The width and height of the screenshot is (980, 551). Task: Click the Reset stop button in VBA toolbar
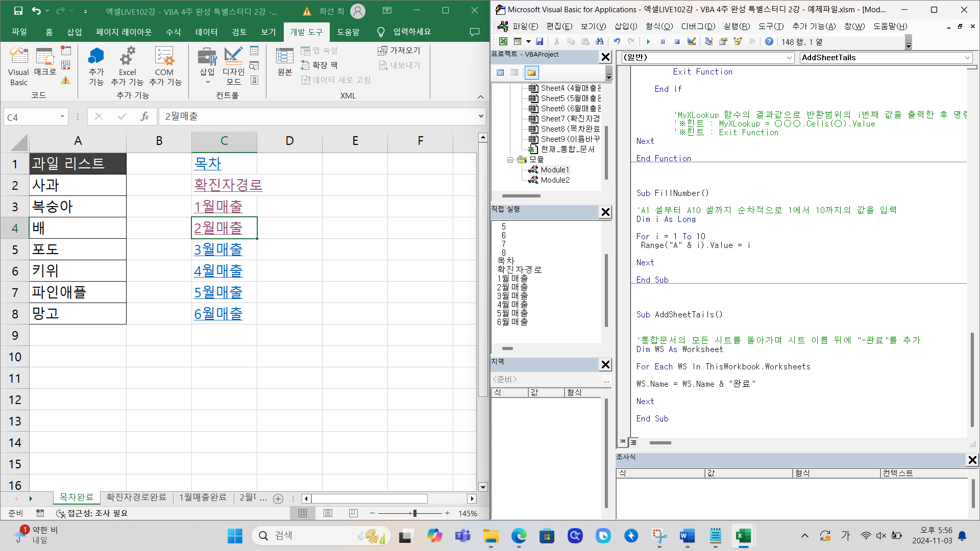[x=677, y=42]
